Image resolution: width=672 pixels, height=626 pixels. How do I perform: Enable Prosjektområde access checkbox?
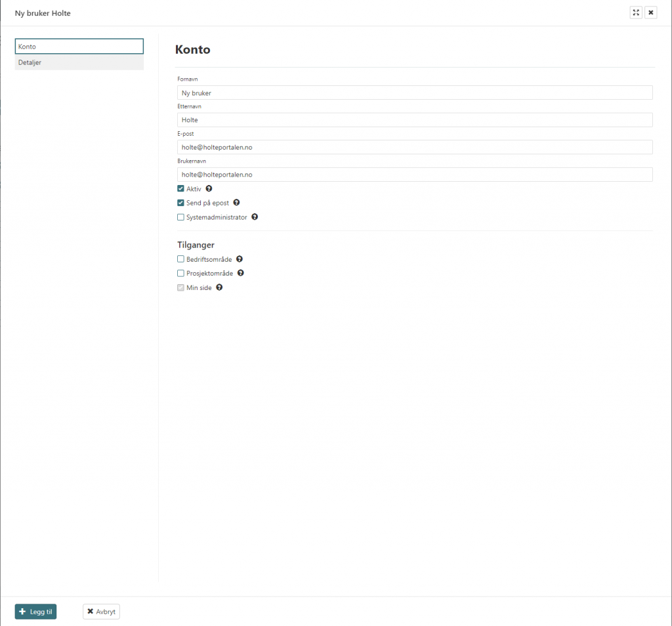pos(181,273)
